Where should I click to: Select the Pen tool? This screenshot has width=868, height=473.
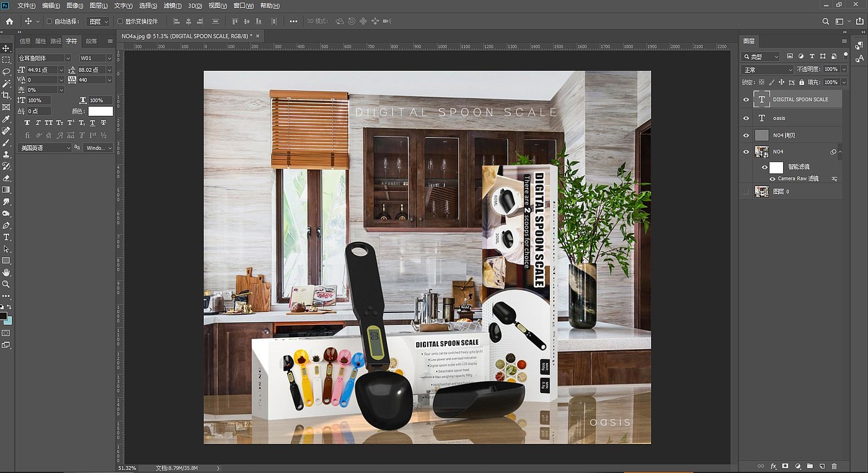click(6, 226)
